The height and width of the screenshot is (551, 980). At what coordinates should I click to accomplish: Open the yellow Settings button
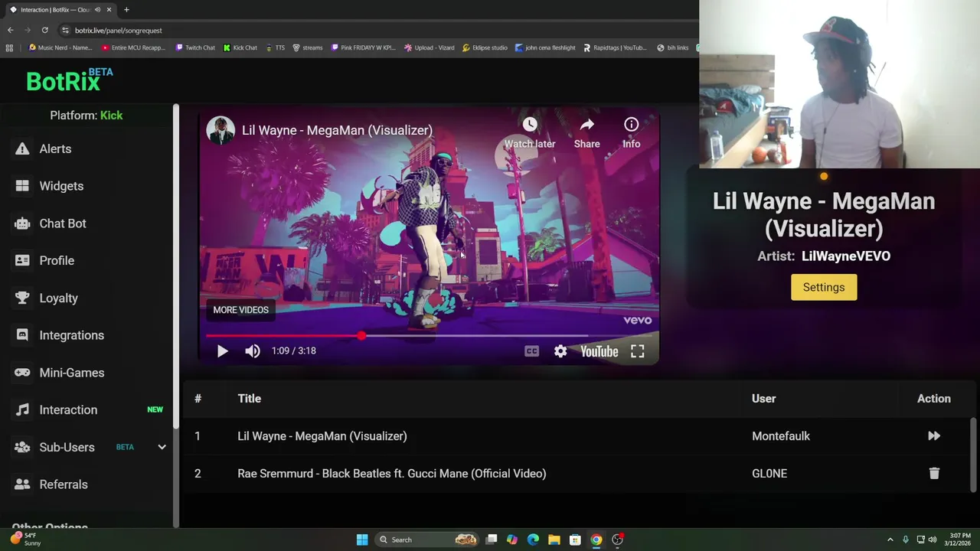point(824,287)
